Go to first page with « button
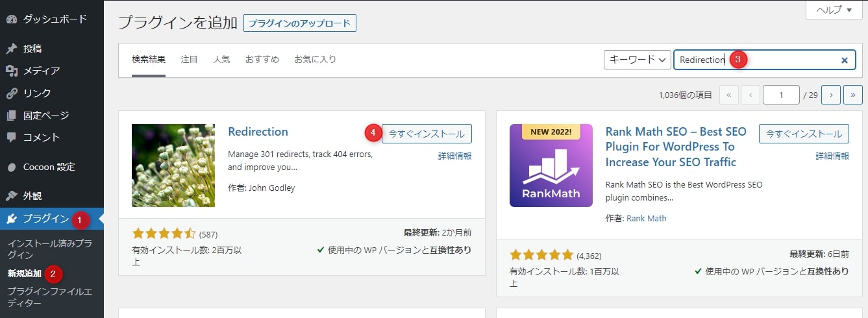This screenshot has width=868, height=318. click(x=728, y=95)
